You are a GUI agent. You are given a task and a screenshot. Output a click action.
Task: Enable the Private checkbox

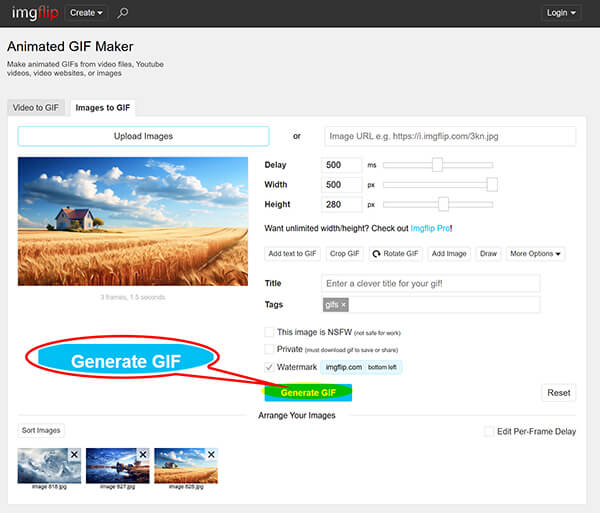[x=269, y=349]
